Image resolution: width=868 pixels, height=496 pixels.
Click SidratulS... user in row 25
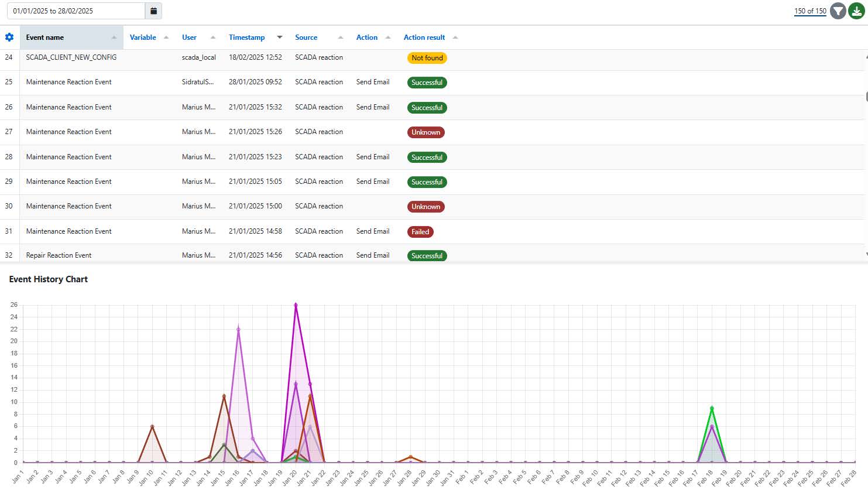click(x=198, y=82)
